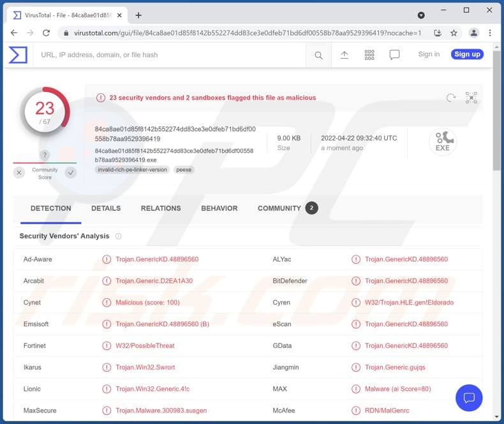
Task: Click the eScan vendor name
Action: [281, 324]
